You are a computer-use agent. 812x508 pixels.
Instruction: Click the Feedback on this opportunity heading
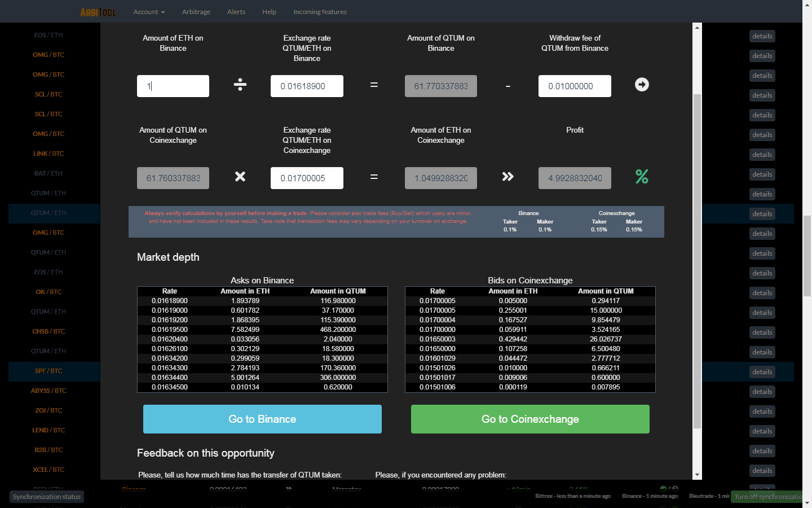click(x=206, y=453)
